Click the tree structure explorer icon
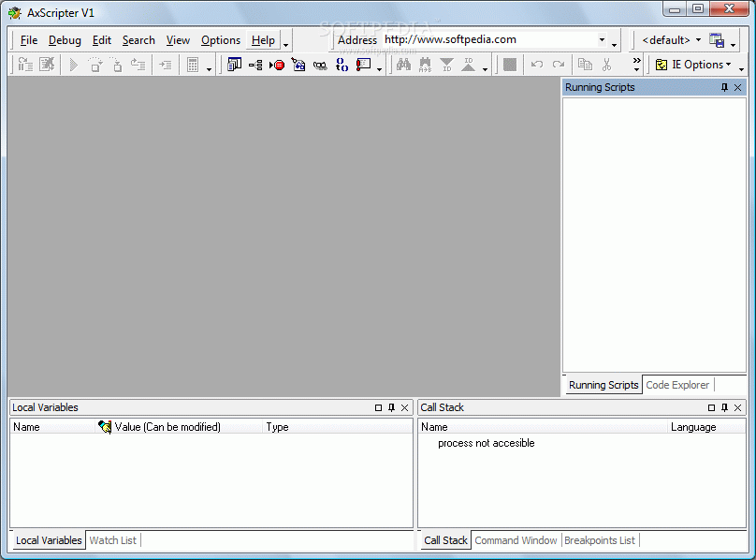Viewport: 756px width, 560px height. click(255, 65)
